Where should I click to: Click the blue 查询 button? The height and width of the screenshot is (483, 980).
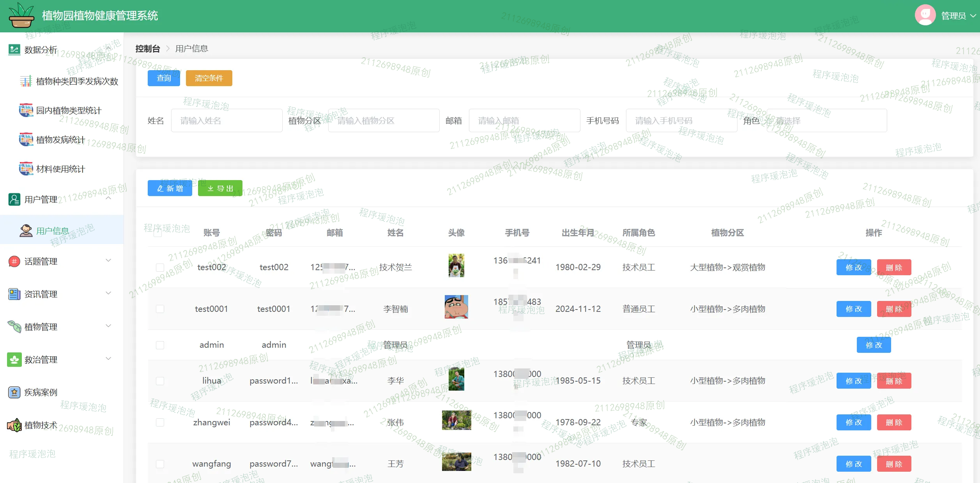[164, 78]
